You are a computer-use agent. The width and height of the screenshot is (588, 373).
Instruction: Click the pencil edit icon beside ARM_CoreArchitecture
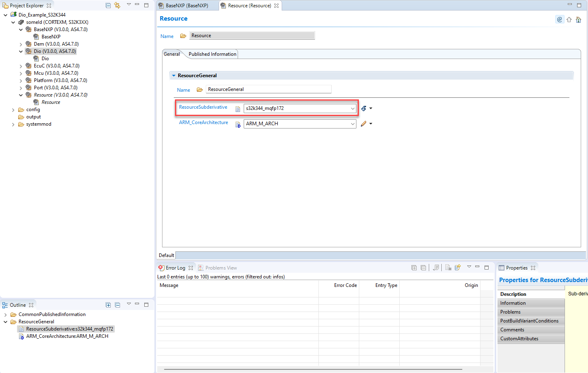click(x=364, y=124)
